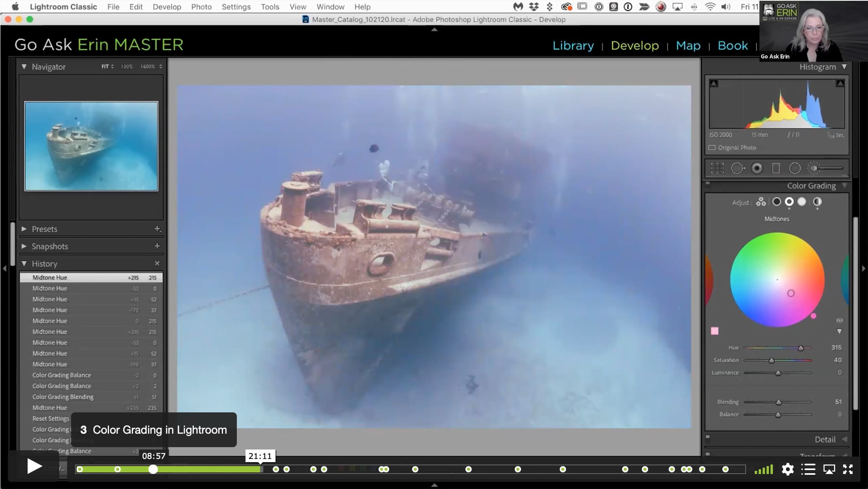Open the Develop menu in menu bar
The width and height of the screenshot is (868, 489).
[167, 7]
